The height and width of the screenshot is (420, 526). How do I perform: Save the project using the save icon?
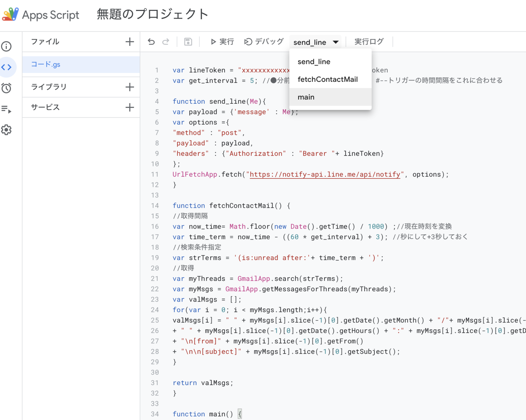(188, 41)
